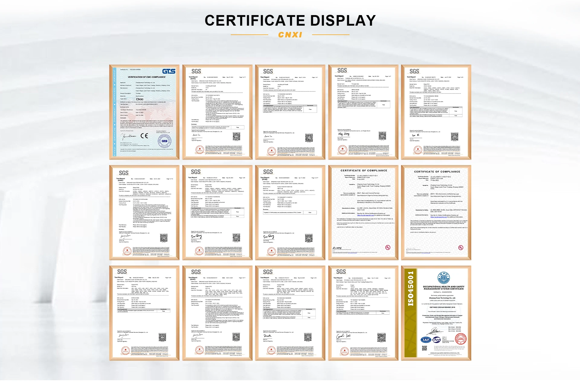Click the round blue GTS stamp
This screenshot has height=392, width=580.
point(165,141)
